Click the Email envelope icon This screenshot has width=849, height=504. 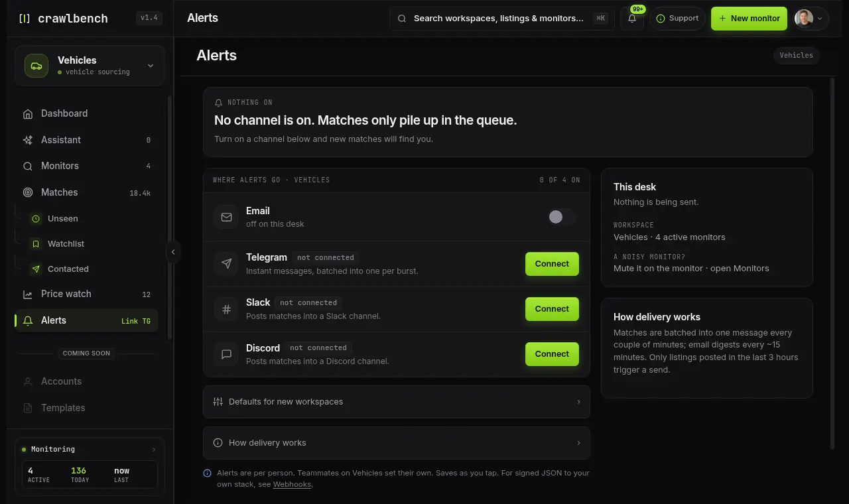tap(226, 218)
